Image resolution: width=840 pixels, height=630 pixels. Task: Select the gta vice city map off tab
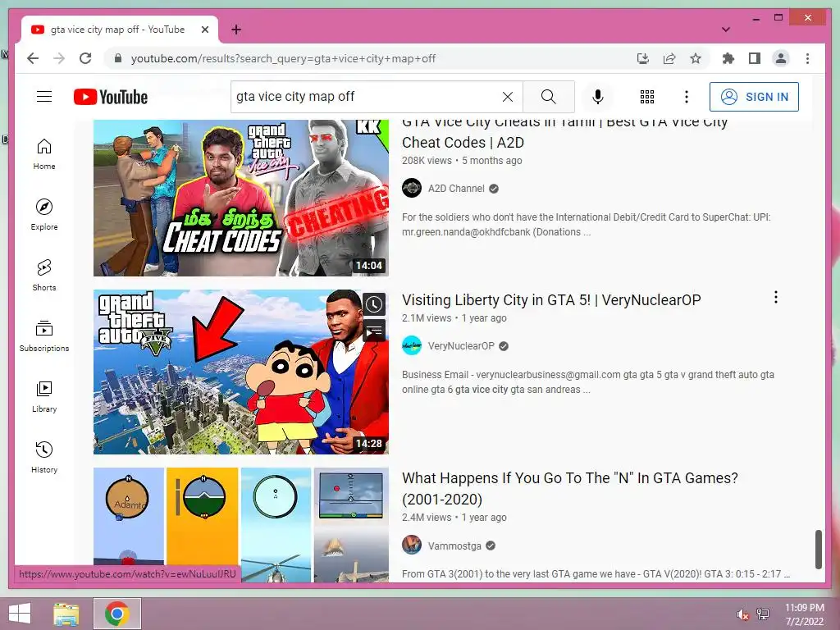(x=120, y=30)
